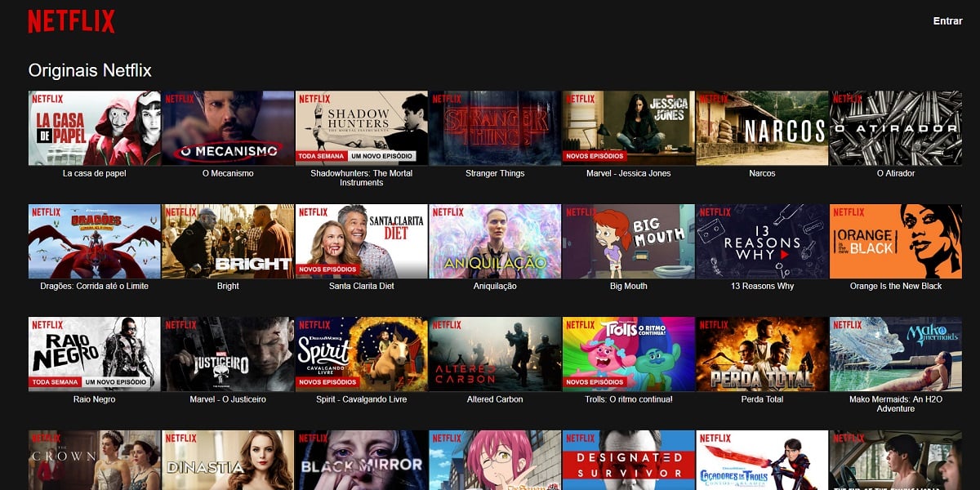
Task: Click the "Novos Episódios" badge on Santa Clarita Diet
Action: pos(328,269)
